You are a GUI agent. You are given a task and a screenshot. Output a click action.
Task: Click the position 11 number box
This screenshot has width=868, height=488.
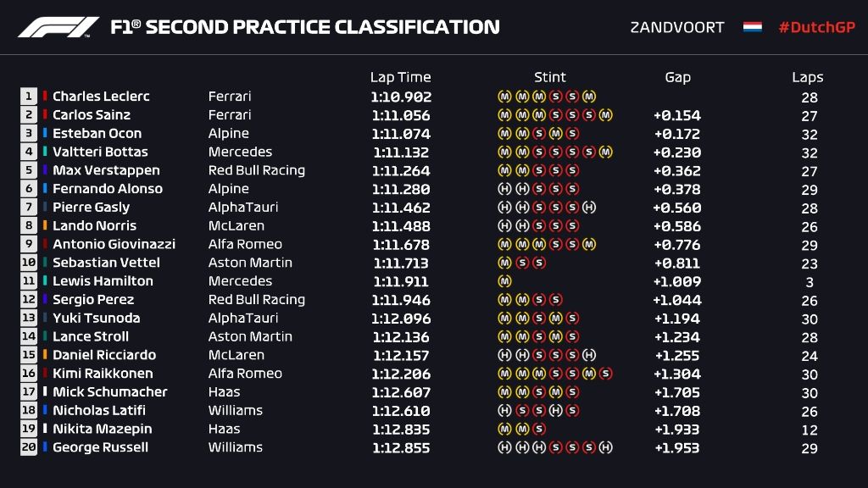click(29, 281)
